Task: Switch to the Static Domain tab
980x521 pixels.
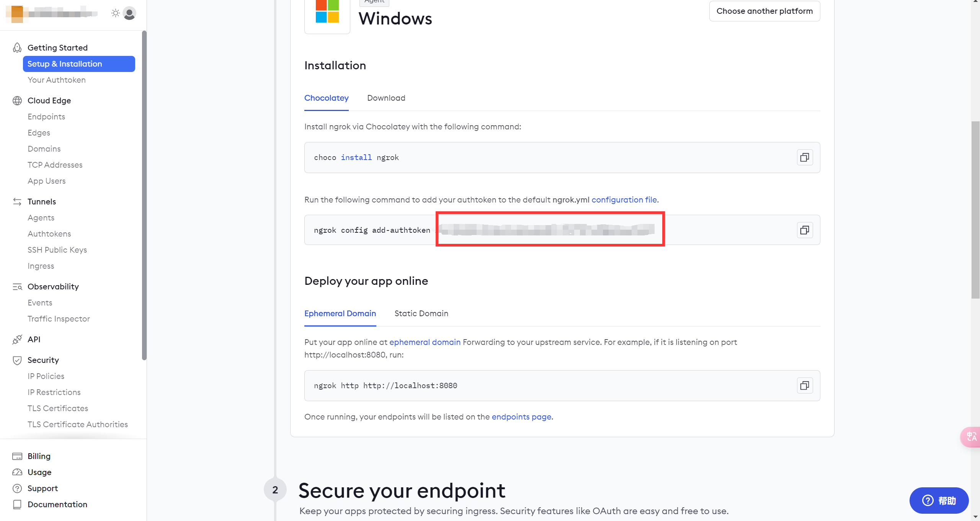Action: [421, 314]
